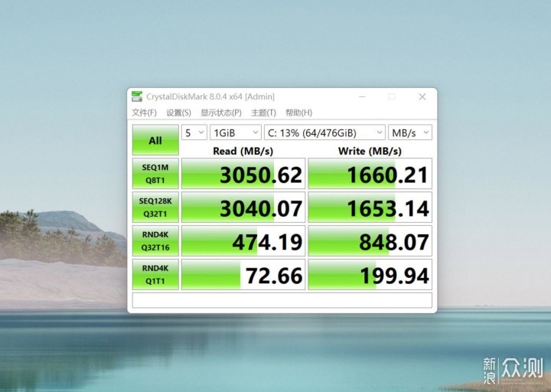Maximize the CrystalDiskMark window
The height and width of the screenshot is (392, 551).
tap(392, 96)
